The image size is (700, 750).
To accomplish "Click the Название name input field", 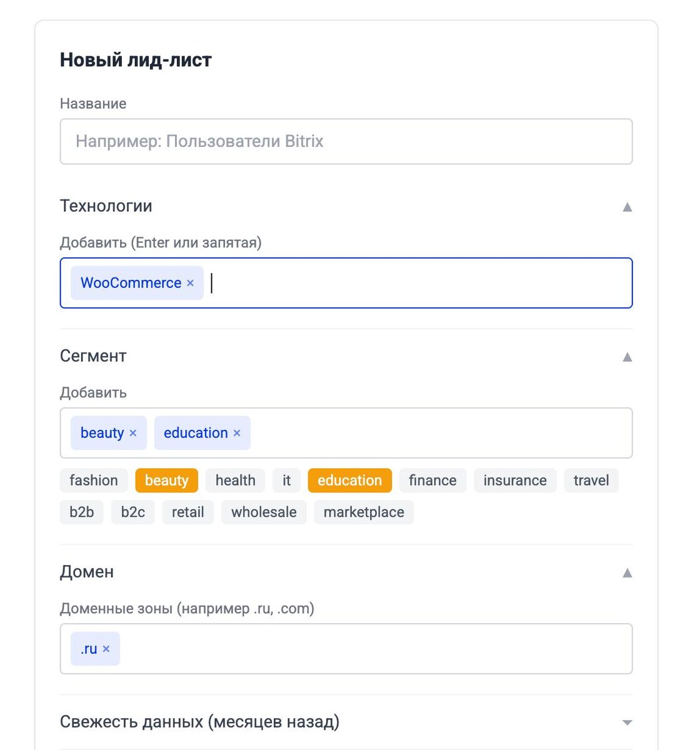I will pyautogui.click(x=346, y=142).
